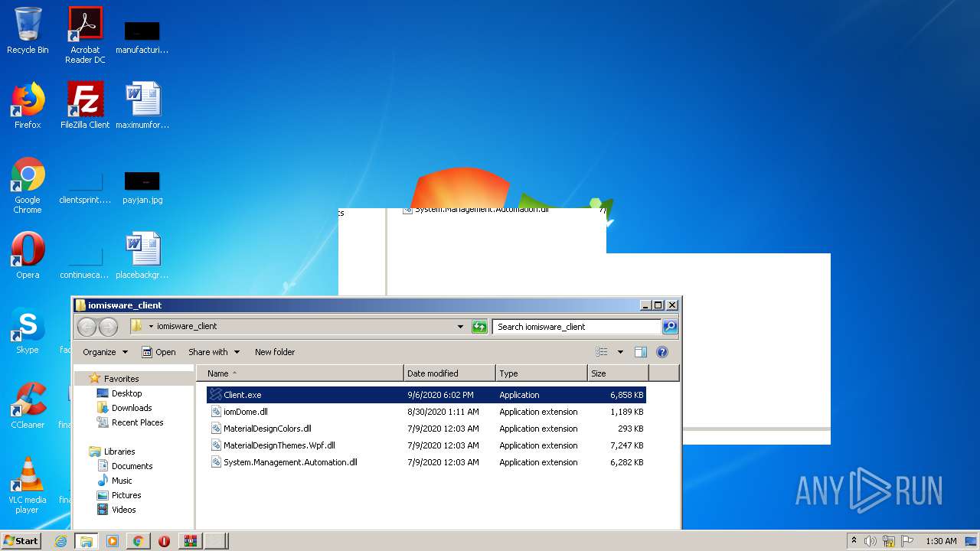980x551 pixels.
Task: Select the manufacturi desktop file
Action: (142, 37)
